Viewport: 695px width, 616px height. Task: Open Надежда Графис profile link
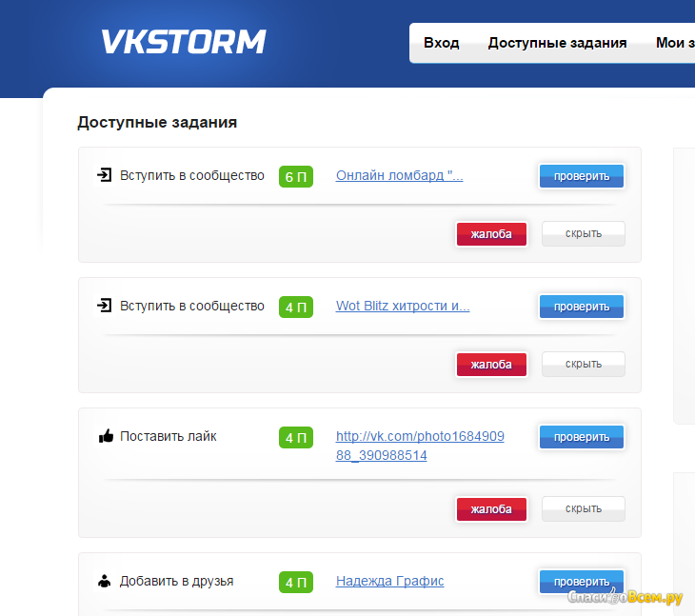(x=389, y=581)
